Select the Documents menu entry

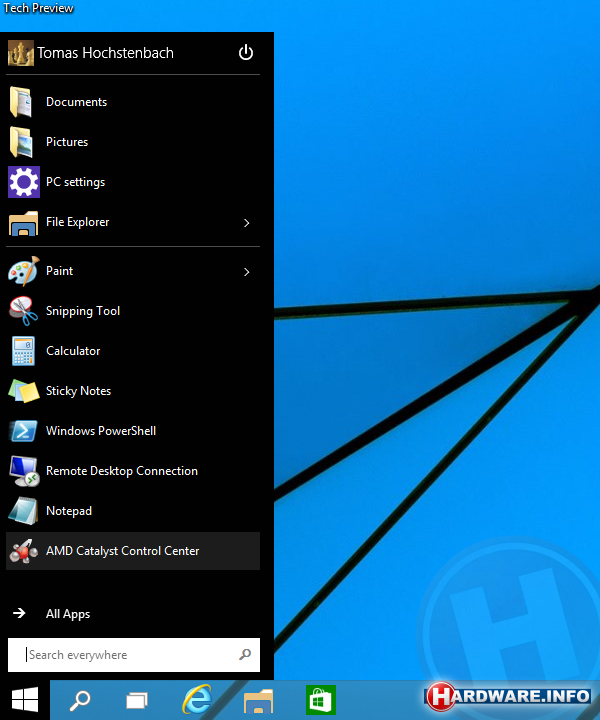pyautogui.click(x=133, y=102)
